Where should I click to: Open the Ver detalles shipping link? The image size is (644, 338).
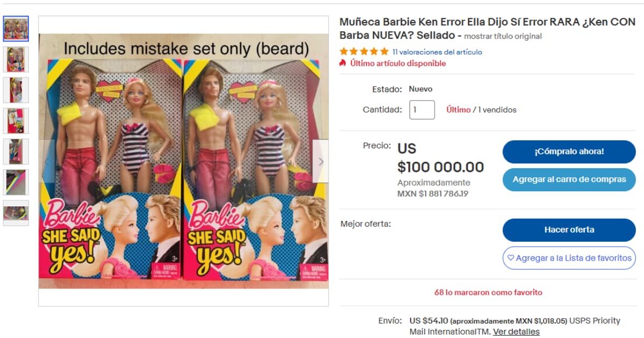[516, 332]
